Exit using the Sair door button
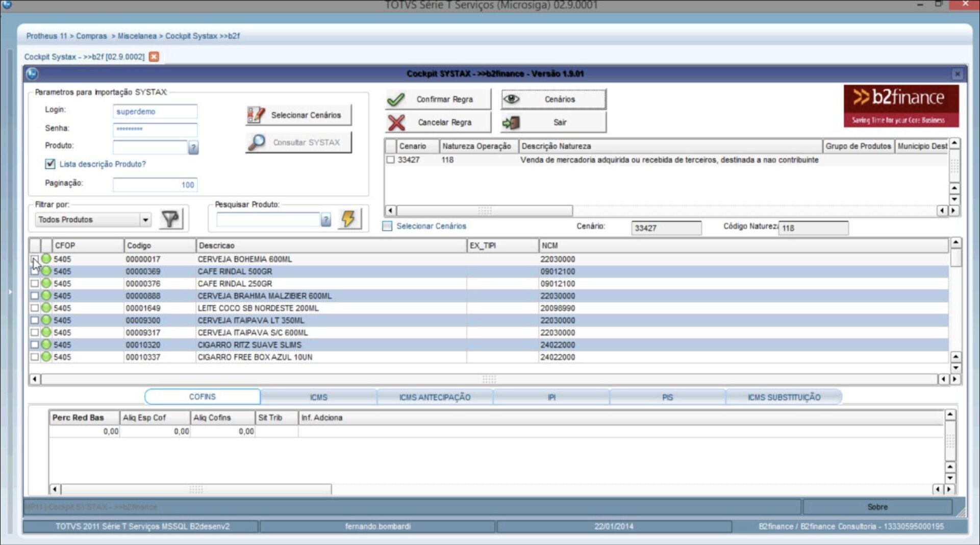The height and width of the screenshot is (545, 980). (x=553, y=122)
